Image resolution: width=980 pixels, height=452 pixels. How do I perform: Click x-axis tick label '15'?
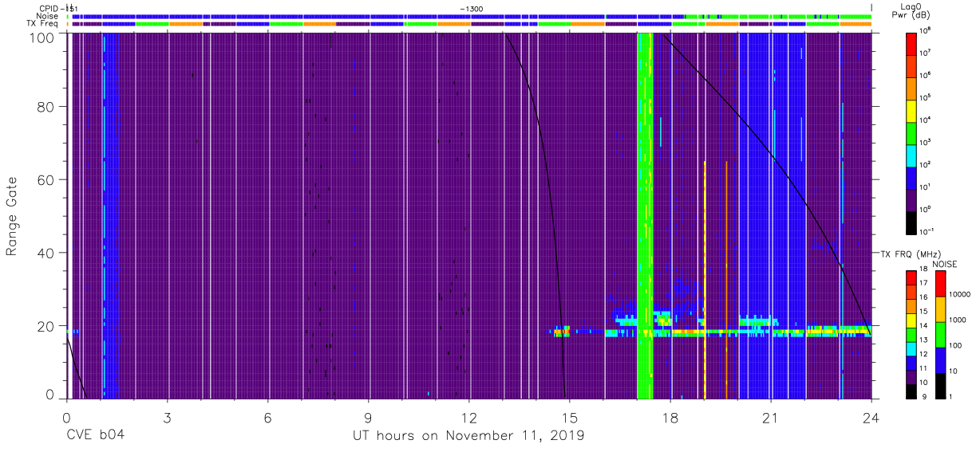click(x=570, y=417)
